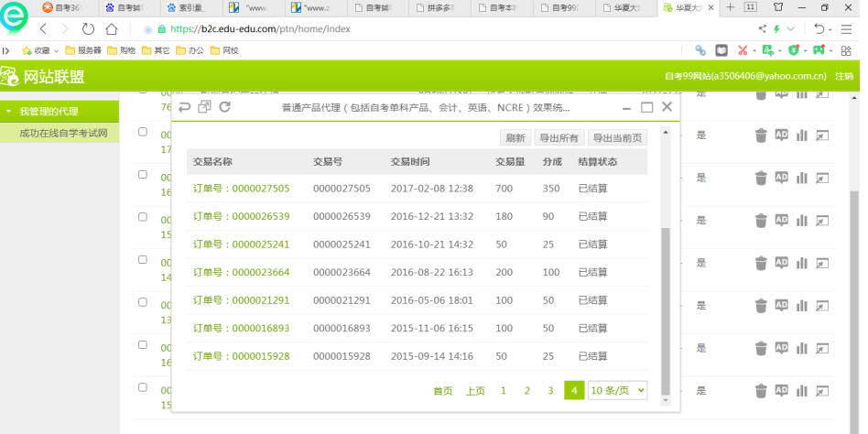Open a new browser tab with the plus button
This screenshot has height=434, width=868.
coord(730,7)
